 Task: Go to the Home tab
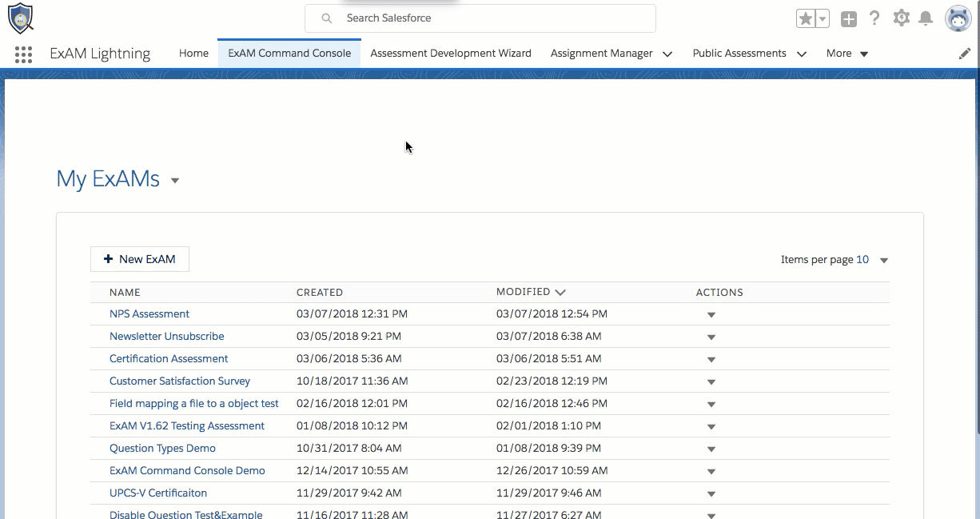point(193,54)
